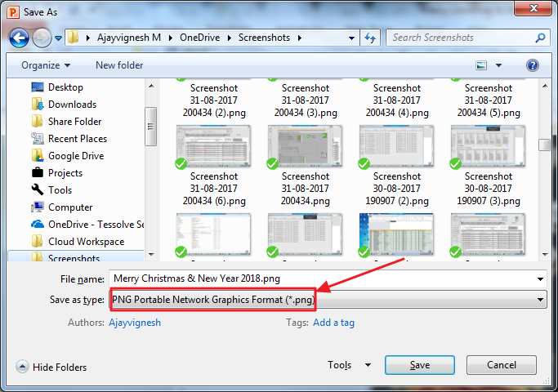Click Add a tag link
The width and height of the screenshot is (558, 392).
click(333, 323)
